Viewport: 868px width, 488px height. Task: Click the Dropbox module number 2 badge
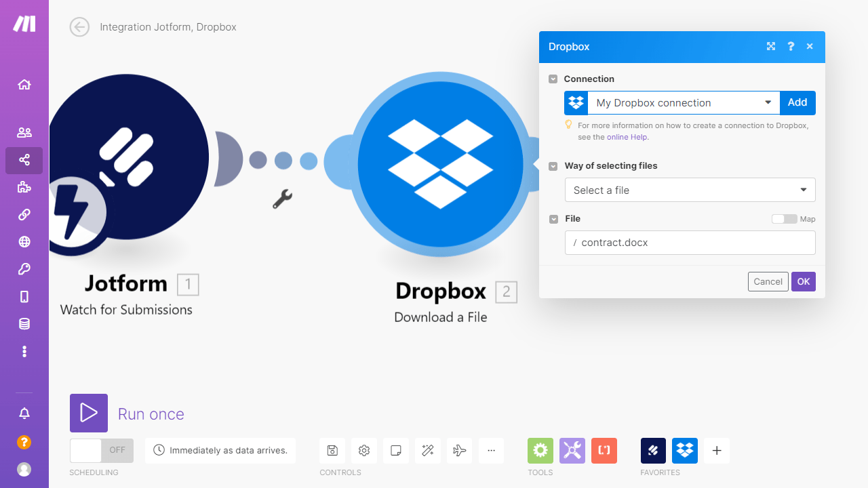pos(507,292)
